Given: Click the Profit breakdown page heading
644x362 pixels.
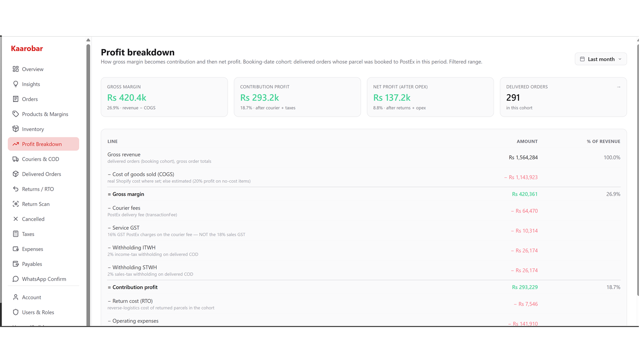Looking at the screenshot, I should pos(138,52).
